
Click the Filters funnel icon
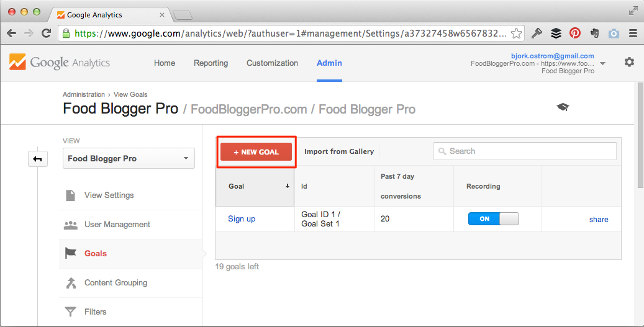(x=71, y=312)
